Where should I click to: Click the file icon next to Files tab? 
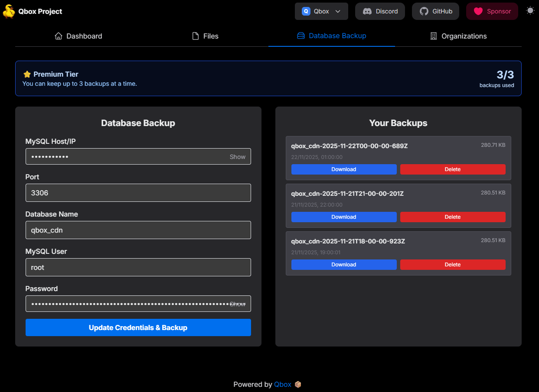194,36
